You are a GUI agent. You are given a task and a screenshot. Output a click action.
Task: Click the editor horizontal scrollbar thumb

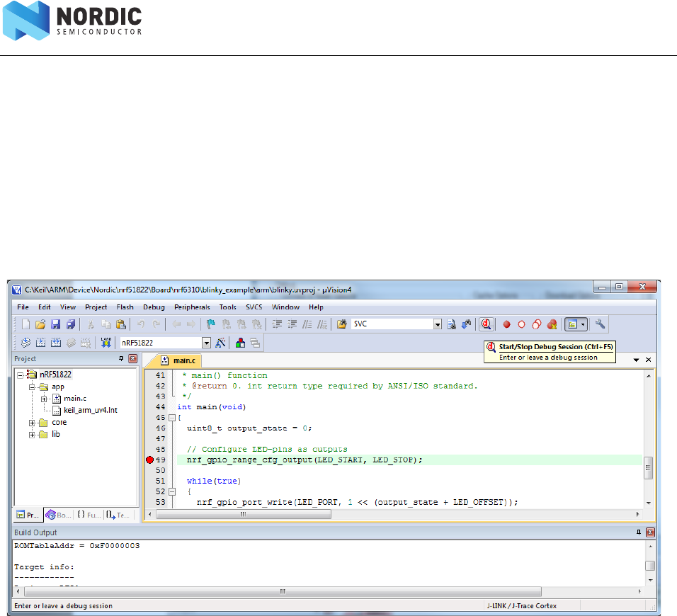[242, 515]
